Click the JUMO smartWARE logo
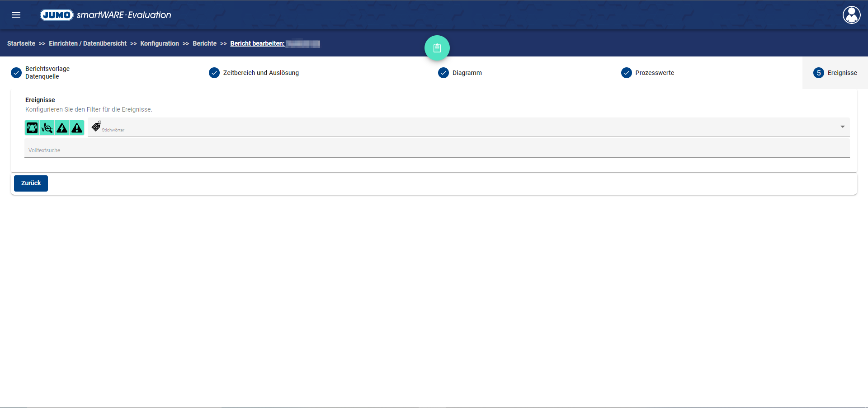 point(106,15)
